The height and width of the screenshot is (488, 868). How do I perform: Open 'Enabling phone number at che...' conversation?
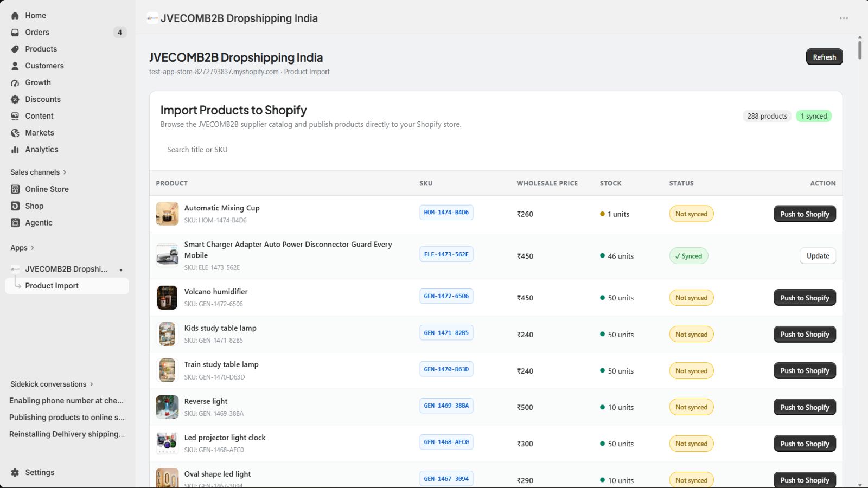point(66,401)
